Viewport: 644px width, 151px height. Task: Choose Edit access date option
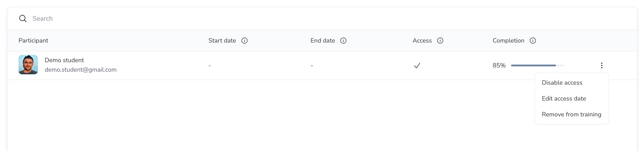tap(564, 98)
